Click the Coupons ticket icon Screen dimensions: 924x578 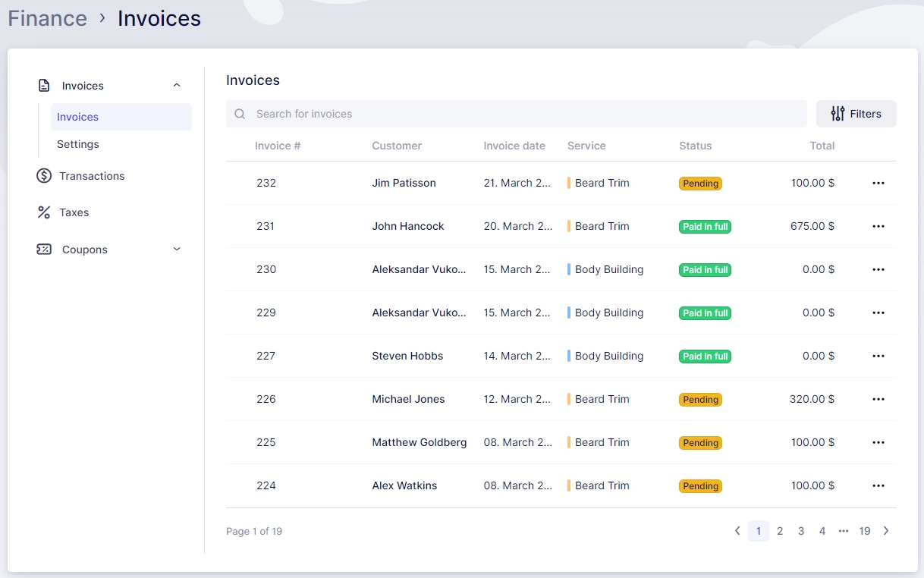[44, 250]
